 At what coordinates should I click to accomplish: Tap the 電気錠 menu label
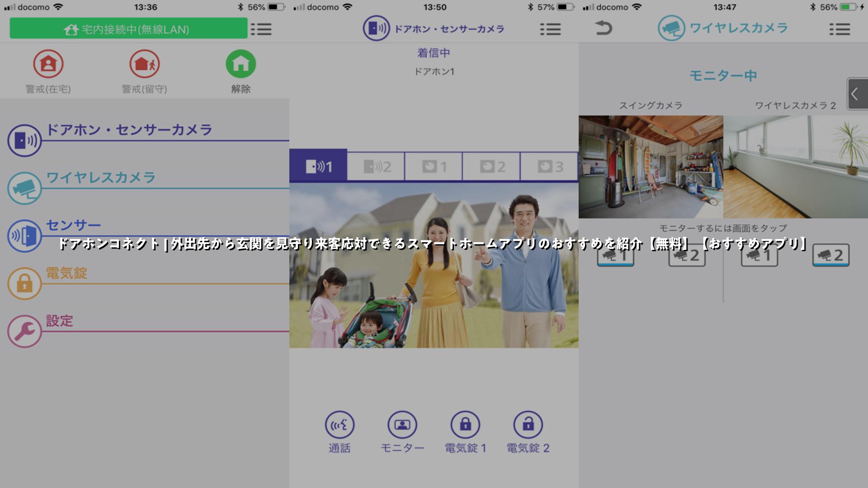66,273
